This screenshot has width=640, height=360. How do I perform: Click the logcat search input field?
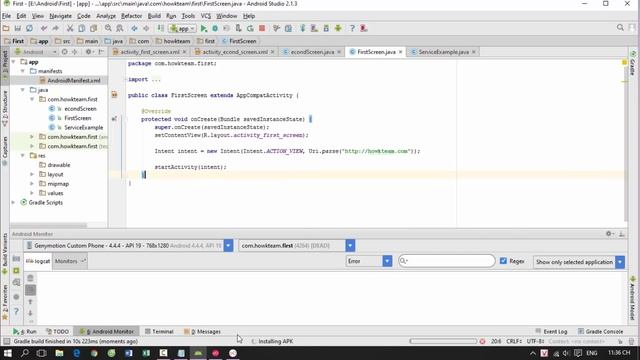[x=447, y=261]
